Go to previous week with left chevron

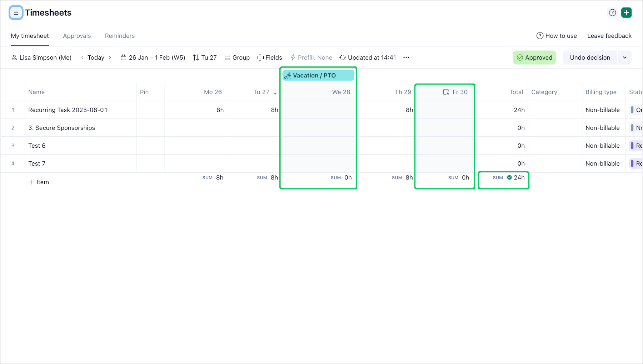pos(83,57)
